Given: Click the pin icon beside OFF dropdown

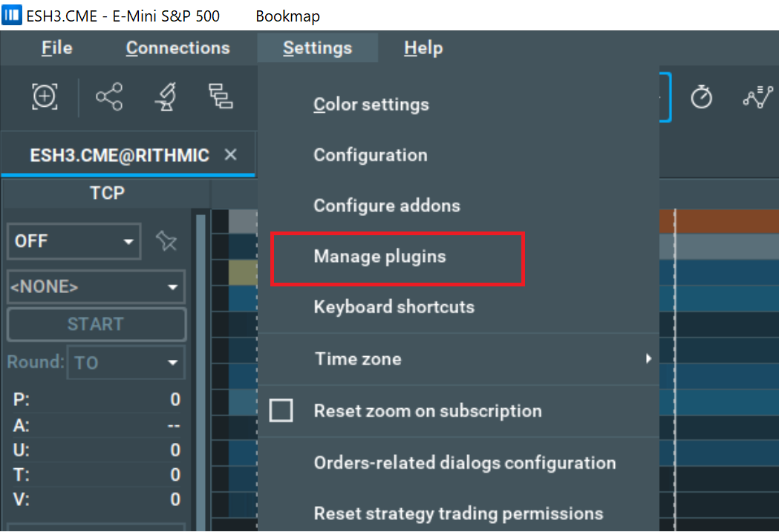Looking at the screenshot, I should click(x=166, y=241).
